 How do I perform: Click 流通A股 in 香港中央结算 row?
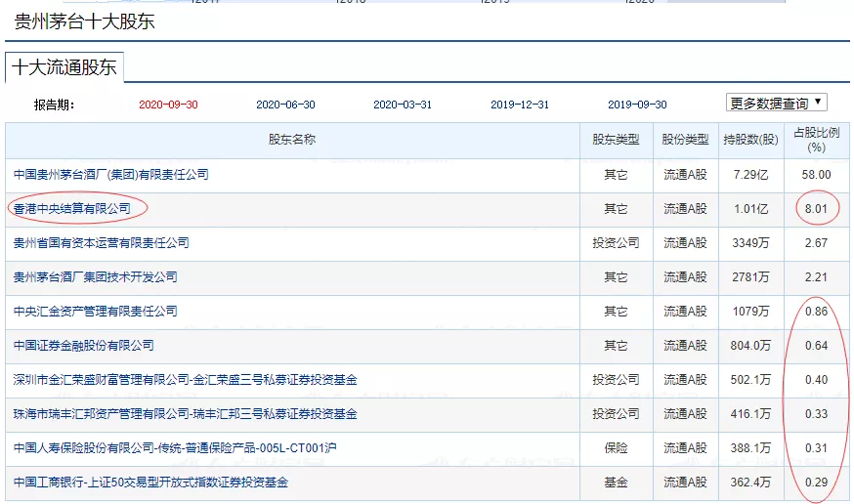[685, 209]
